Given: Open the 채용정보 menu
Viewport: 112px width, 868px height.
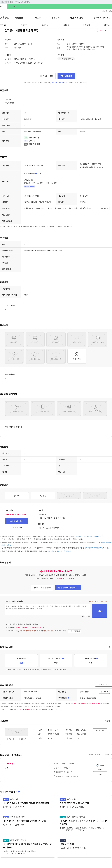Looking at the screenshot, I should (19, 18).
